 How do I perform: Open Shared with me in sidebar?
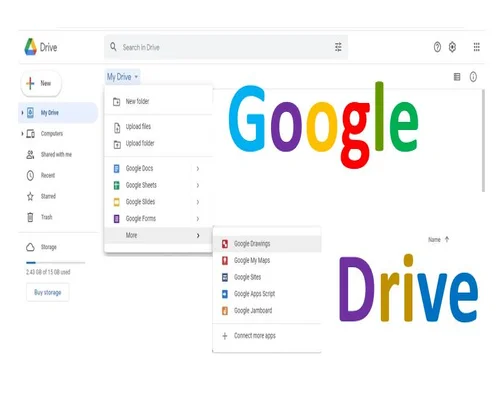pos(58,155)
